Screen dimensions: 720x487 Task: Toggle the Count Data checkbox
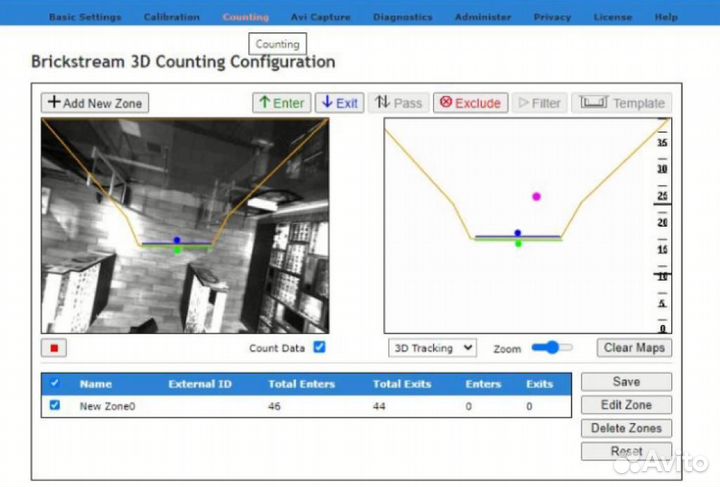pyautogui.click(x=319, y=347)
